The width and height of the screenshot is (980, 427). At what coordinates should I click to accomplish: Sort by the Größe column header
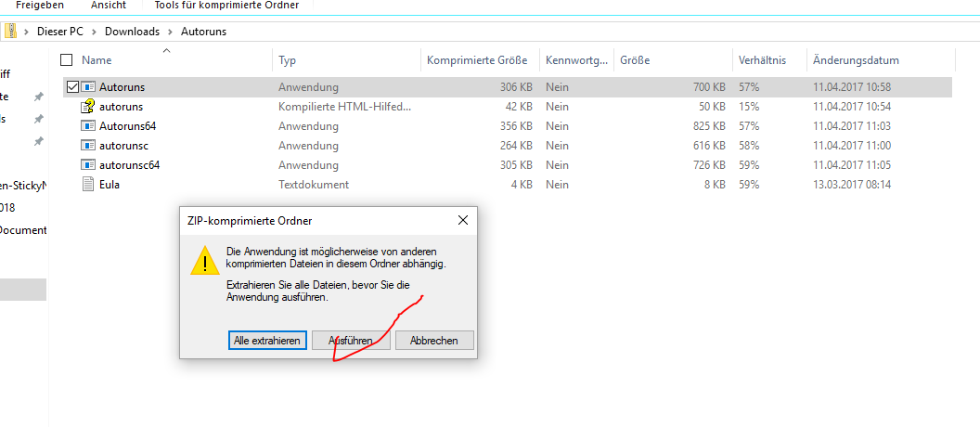click(635, 60)
